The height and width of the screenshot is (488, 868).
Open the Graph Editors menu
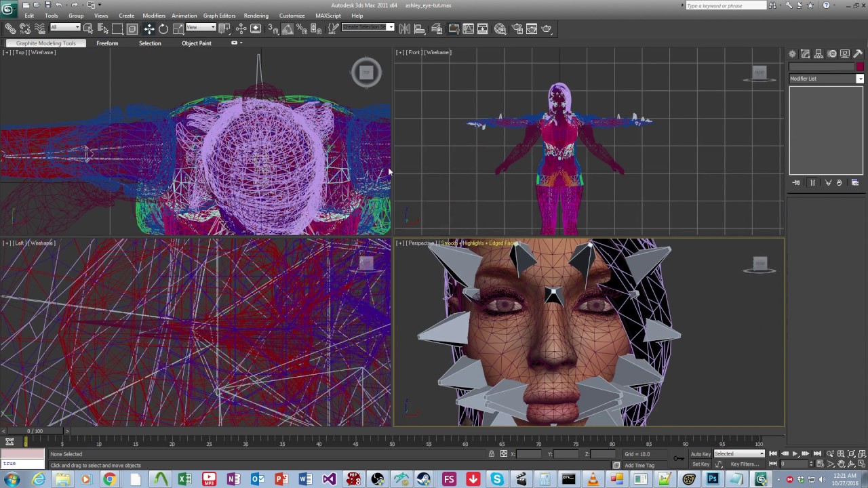(x=220, y=16)
